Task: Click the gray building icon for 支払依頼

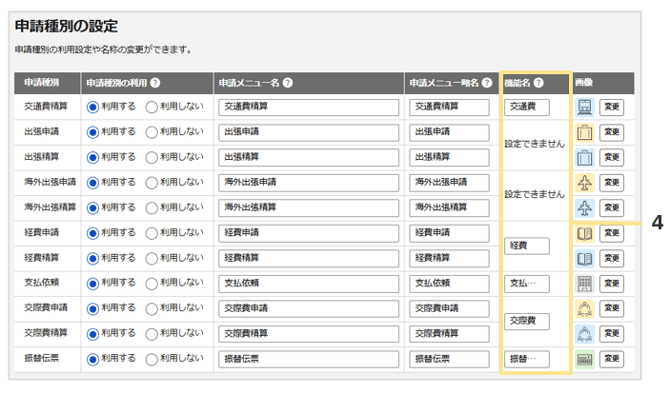Action: (584, 283)
